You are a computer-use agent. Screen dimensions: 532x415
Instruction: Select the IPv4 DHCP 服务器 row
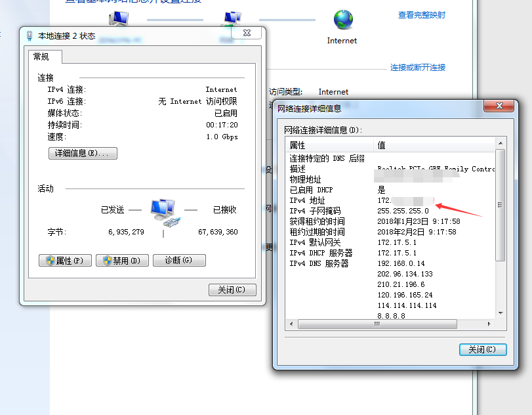[390, 253]
